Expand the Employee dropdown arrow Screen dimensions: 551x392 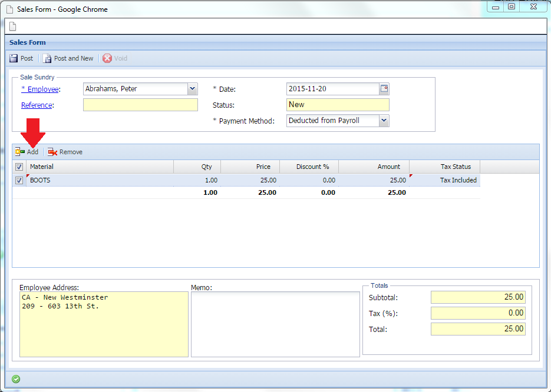pyautogui.click(x=192, y=89)
